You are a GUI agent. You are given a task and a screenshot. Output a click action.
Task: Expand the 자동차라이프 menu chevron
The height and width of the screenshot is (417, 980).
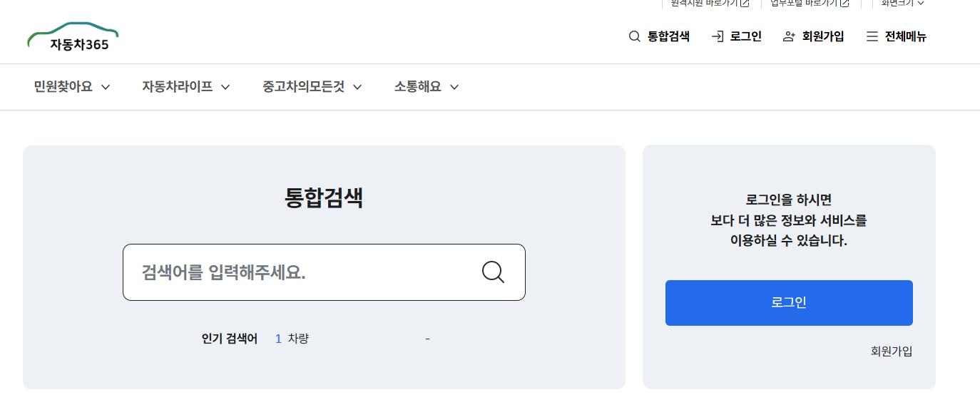pyautogui.click(x=226, y=86)
